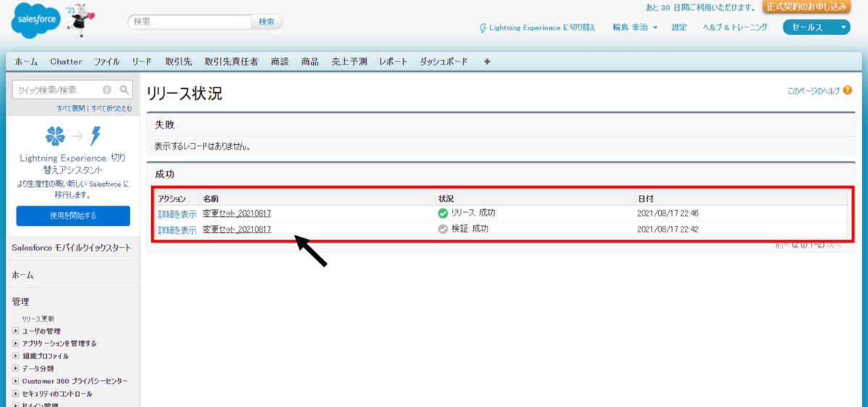
Task: Expand the アプリケーションを管理する node
Action: click(15, 343)
